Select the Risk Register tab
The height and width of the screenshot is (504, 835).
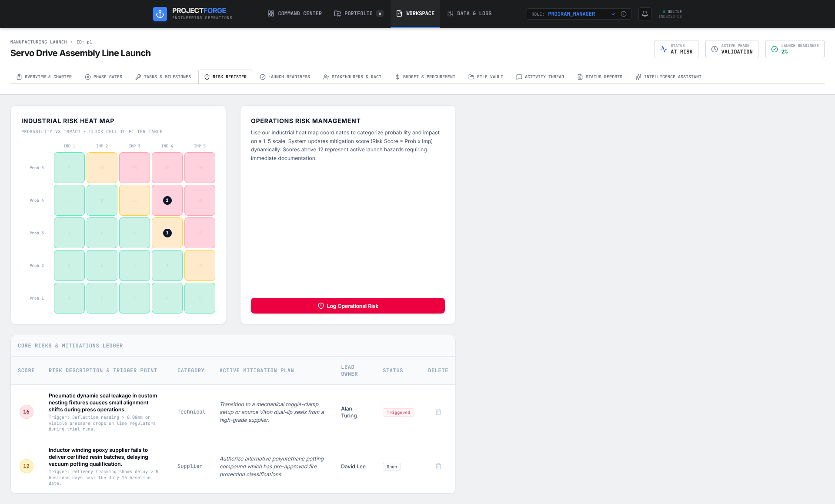[x=225, y=77]
